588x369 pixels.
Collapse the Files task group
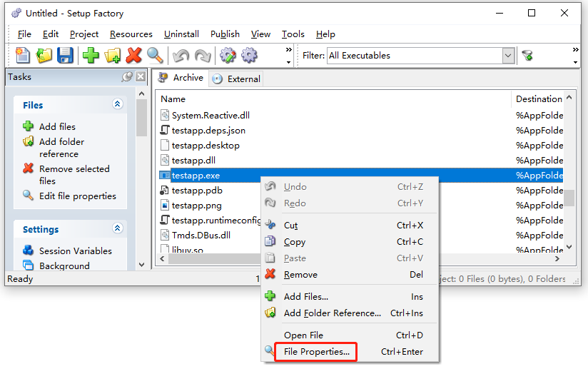(117, 104)
